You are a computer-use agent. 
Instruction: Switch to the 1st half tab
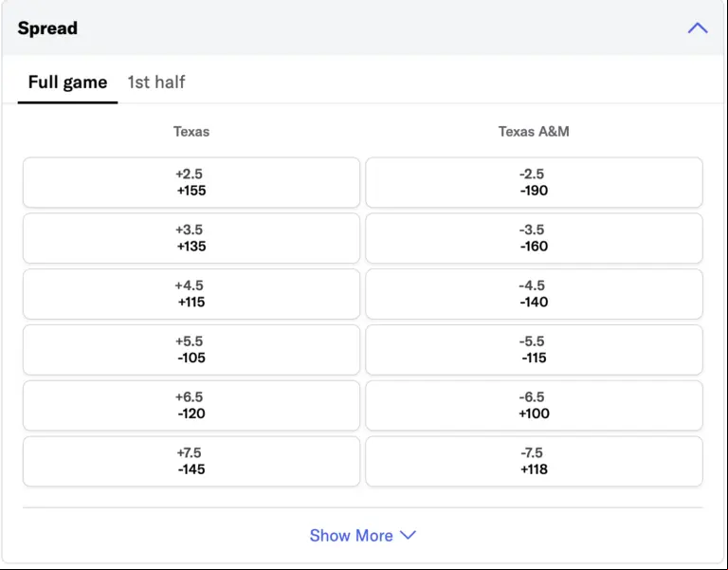point(156,83)
